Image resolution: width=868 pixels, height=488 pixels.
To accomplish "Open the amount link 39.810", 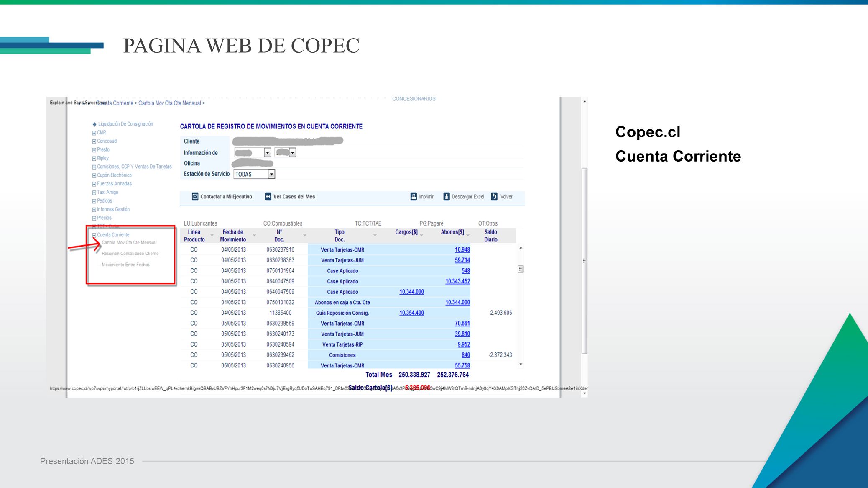I will 462,334.
